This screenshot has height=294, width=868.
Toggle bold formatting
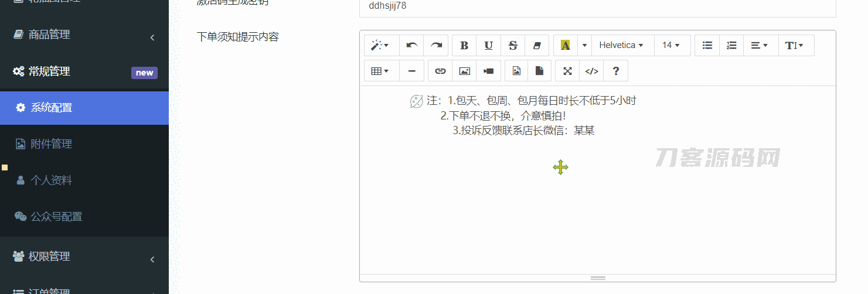click(464, 45)
